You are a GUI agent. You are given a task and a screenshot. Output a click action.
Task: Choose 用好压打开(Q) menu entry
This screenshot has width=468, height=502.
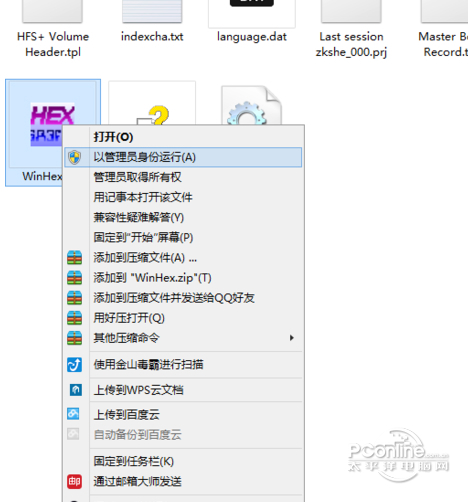183,318
